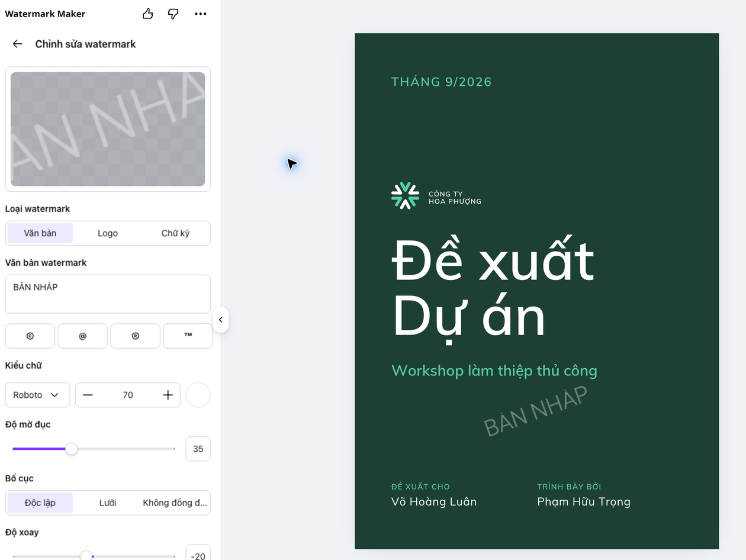Open the Roboto font dropdown
This screenshot has width=746, height=560.
pos(37,395)
